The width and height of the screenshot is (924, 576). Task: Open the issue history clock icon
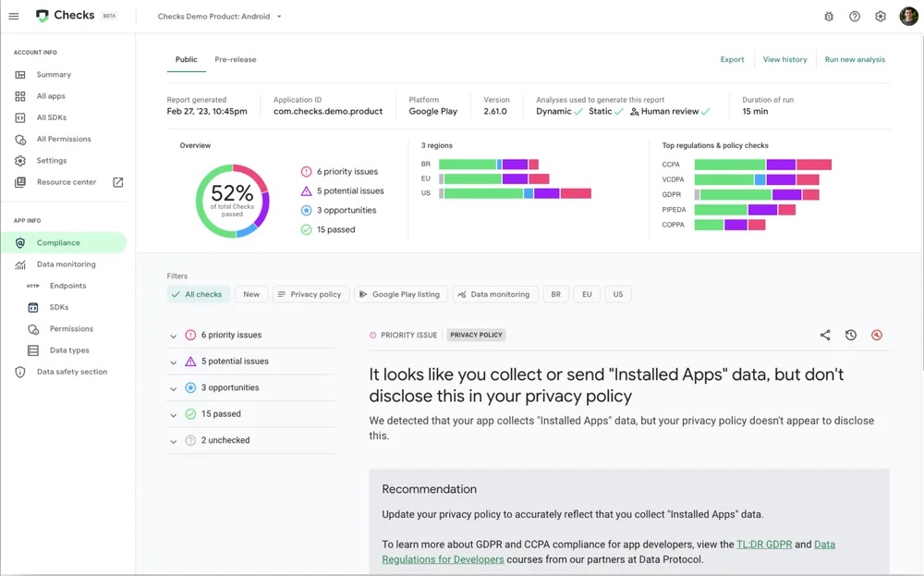850,335
